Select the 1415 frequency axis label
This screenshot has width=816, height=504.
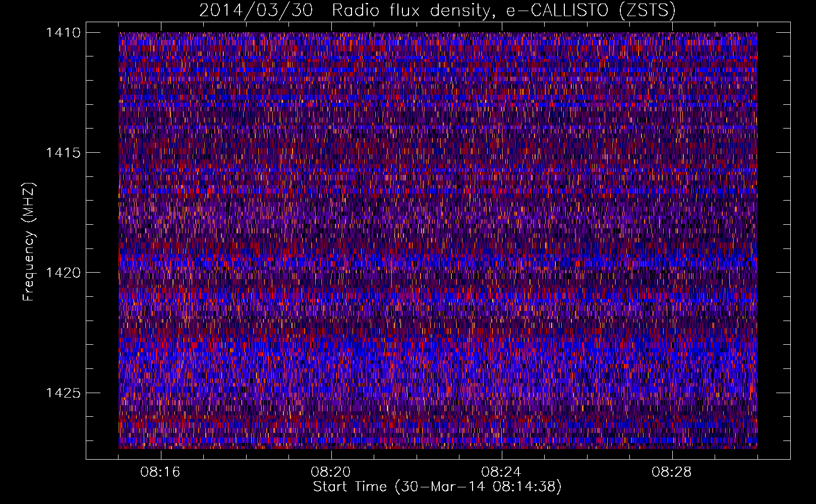(x=63, y=153)
